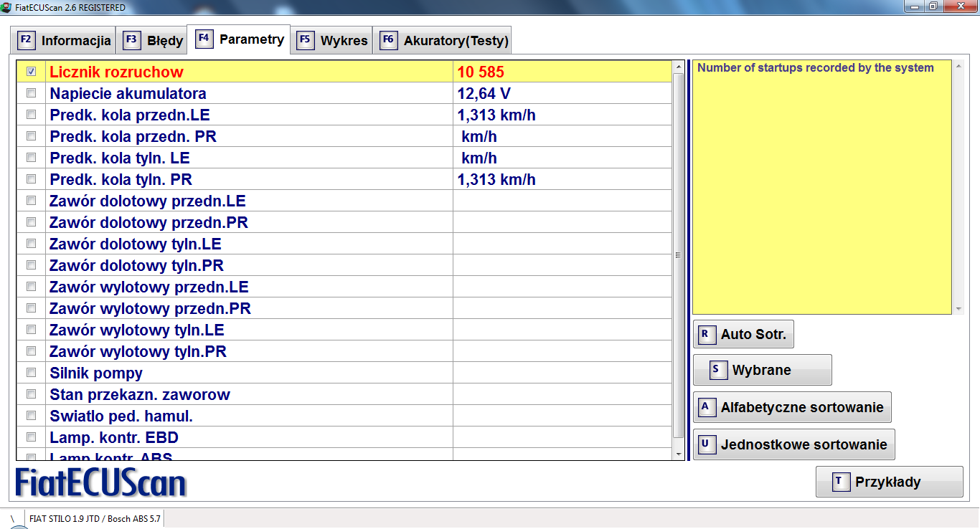Click the Auto Sotr. button
Image resolution: width=980 pixels, height=529 pixels.
[743, 334]
